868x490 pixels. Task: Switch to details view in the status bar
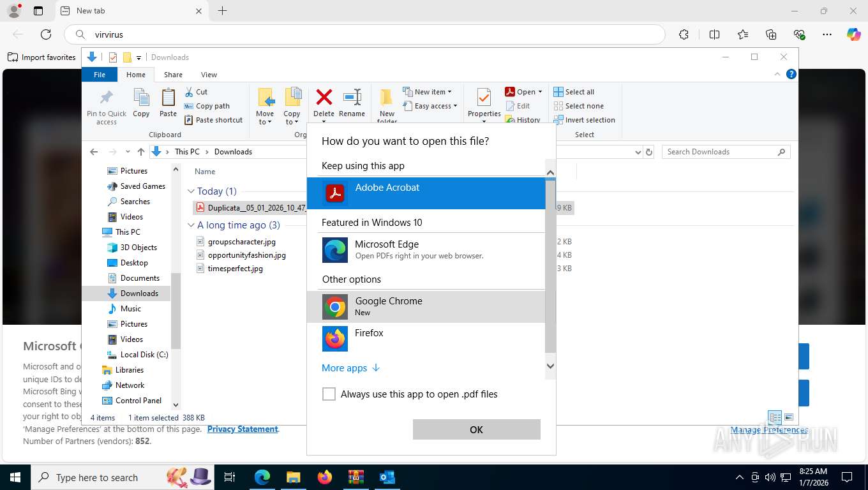775,417
